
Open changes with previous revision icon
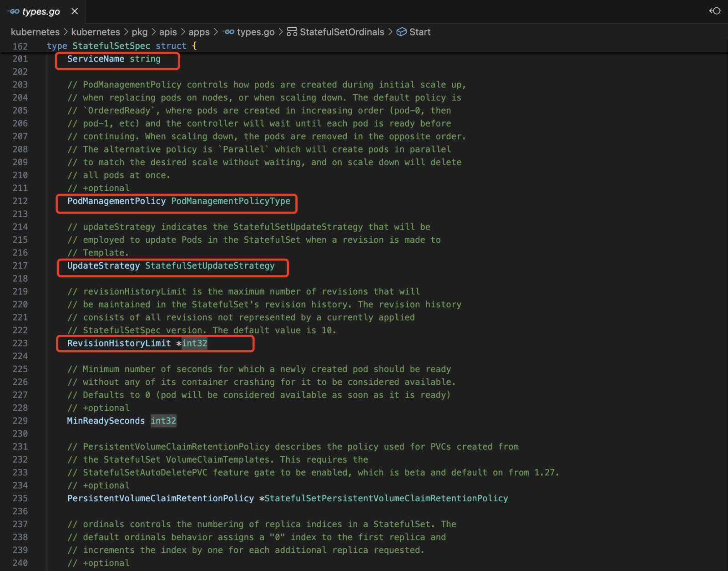coord(715,11)
